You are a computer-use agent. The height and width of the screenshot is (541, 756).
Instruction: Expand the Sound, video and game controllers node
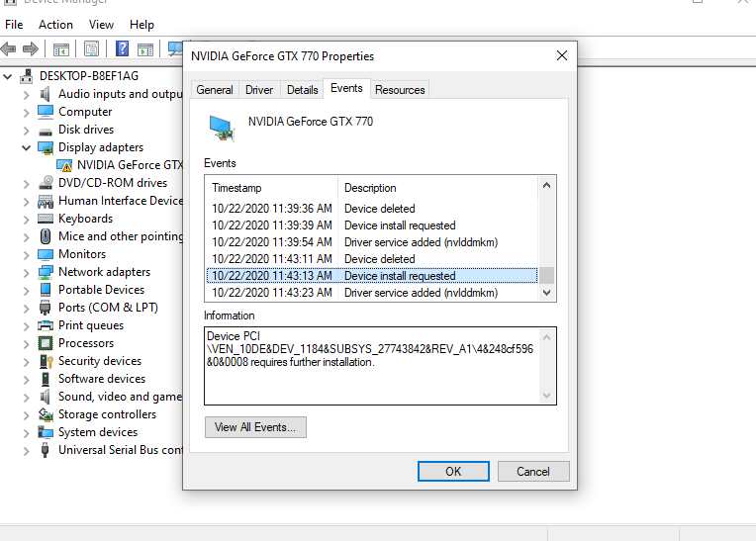26,398
